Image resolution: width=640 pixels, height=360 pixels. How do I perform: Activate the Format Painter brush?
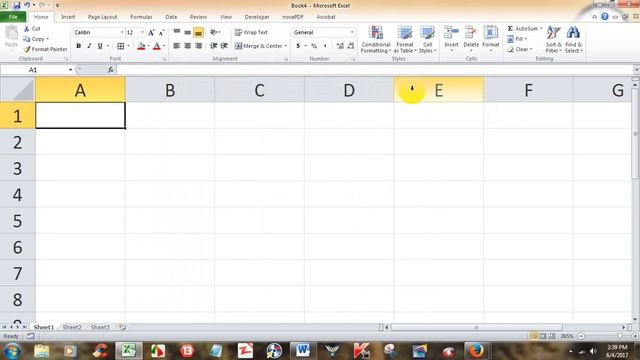[27, 49]
